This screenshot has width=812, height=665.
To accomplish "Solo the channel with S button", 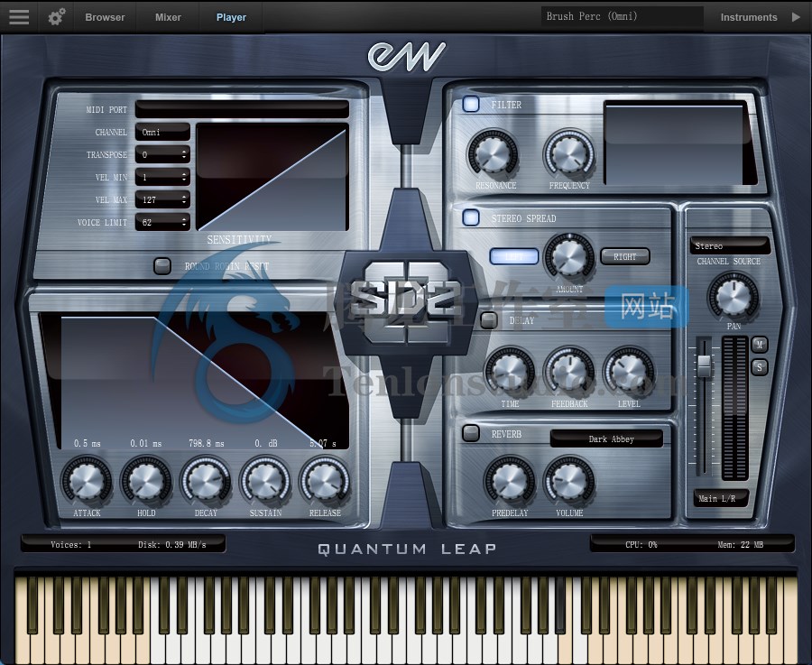I will coord(759,367).
